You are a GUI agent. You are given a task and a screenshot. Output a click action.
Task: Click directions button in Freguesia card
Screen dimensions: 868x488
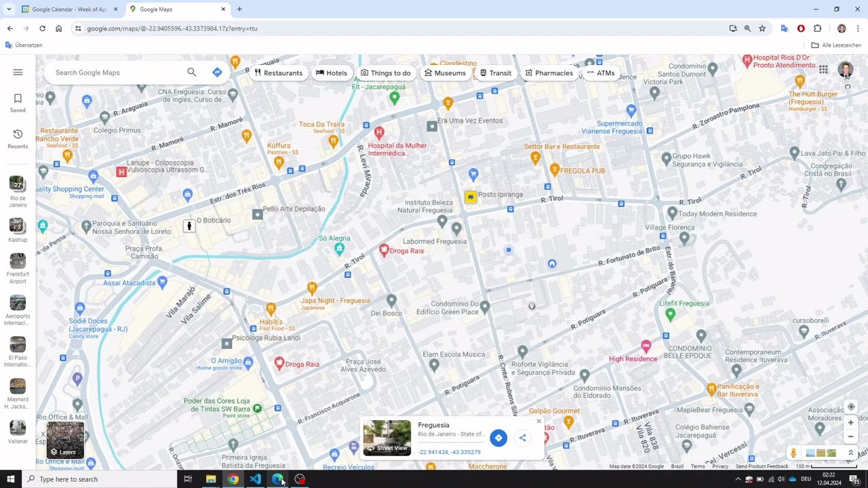point(498,438)
